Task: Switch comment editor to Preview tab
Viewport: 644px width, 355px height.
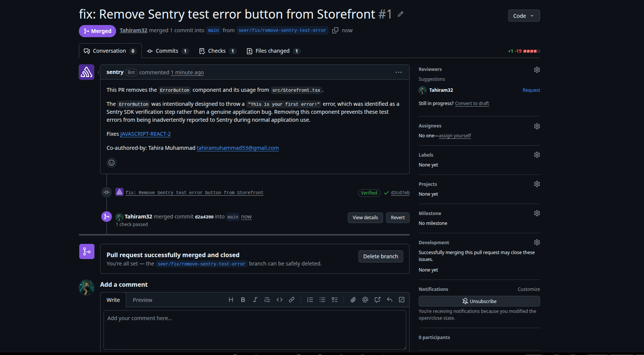Action: coord(142,300)
